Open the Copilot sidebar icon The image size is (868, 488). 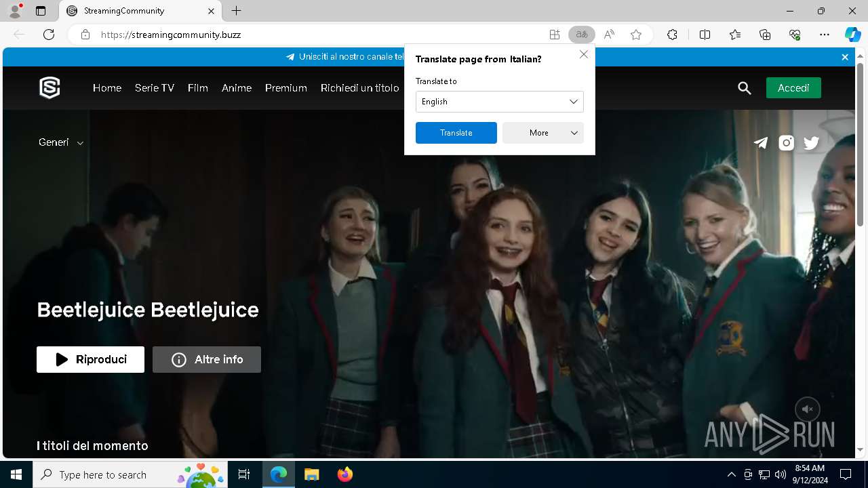(852, 35)
